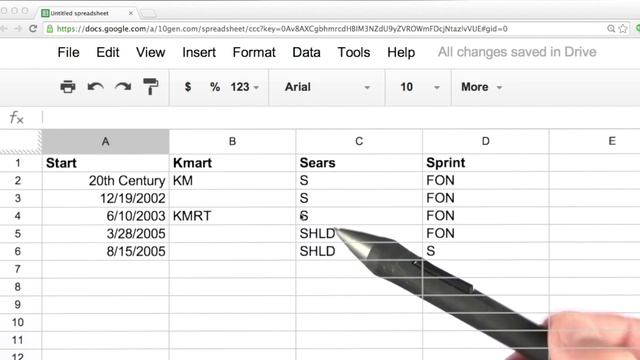The image size is (640, 360).
Task: Open the Format menu
Action: coord(254,52)
